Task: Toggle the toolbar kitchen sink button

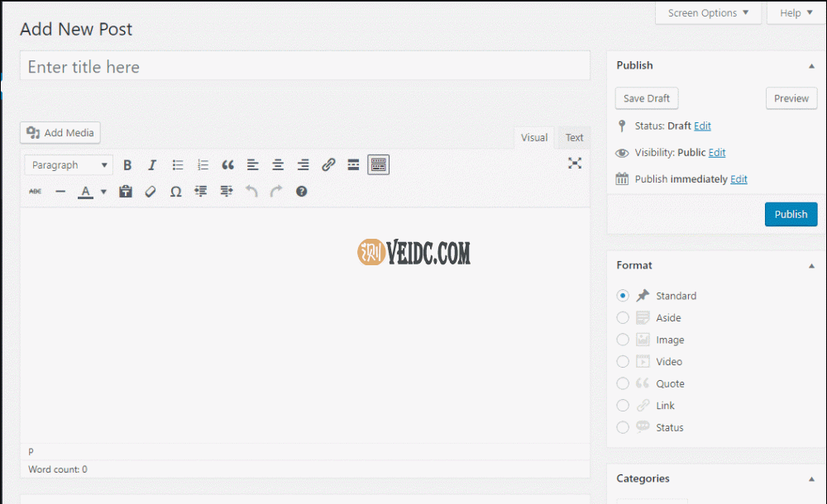Action: [x=379, y=165]
